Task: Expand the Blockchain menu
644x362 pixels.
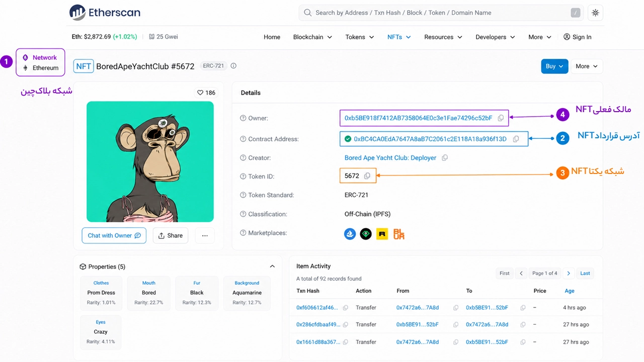Action: 312,37
